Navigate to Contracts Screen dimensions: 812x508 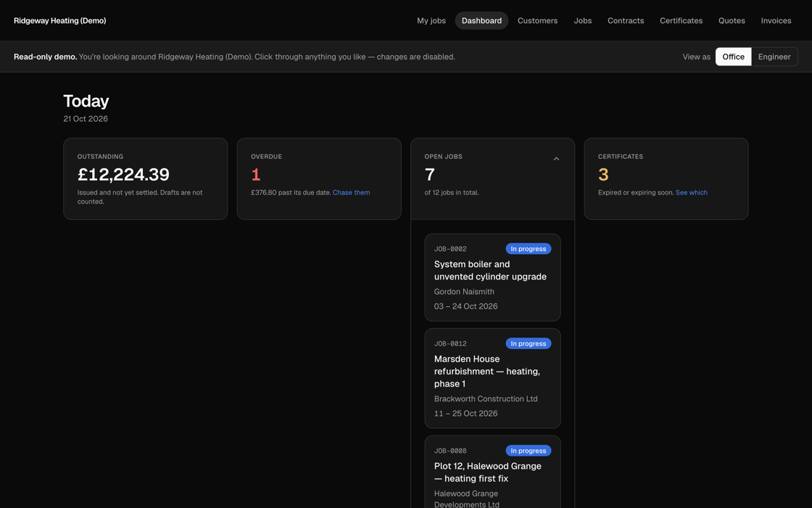click(626, 21)
